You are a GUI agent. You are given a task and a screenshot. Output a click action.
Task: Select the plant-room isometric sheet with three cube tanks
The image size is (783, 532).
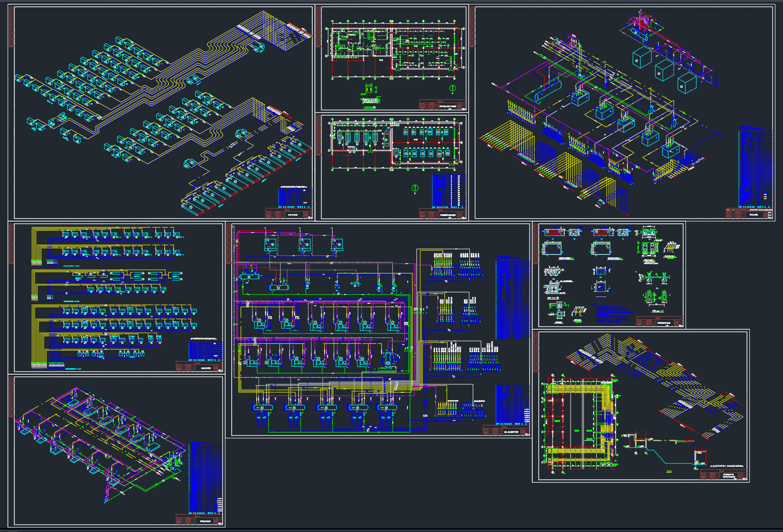pos(623,112)
